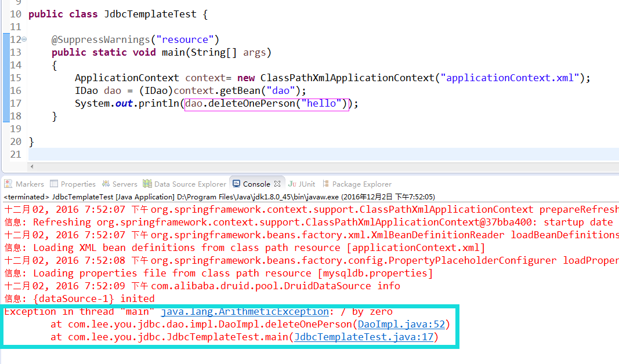Viewport: 619px width, 364px height.
Task: Click the editor horizontal scrollbar left arrow
Action: pos(32,166)
